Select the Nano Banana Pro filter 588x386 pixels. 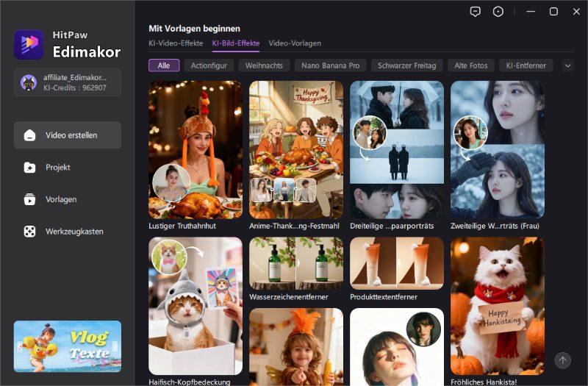[330, 65]
